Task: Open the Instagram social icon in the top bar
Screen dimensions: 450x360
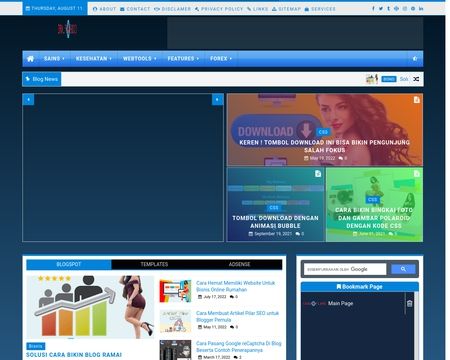Action: (405, 9)
